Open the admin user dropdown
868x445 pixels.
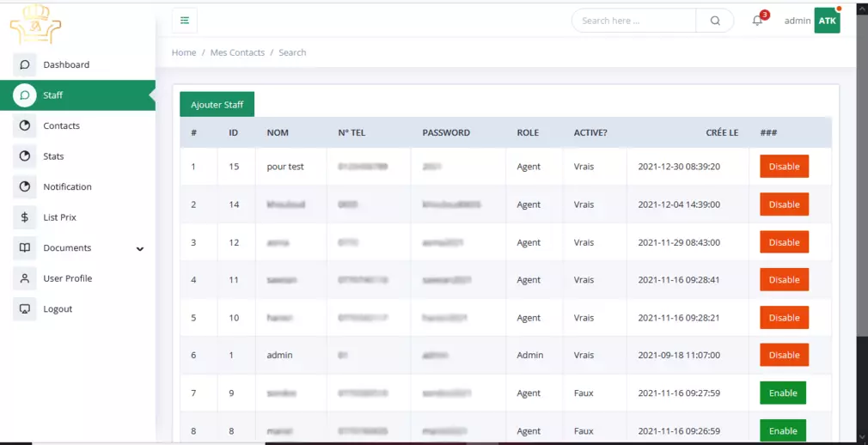(797, 21)
